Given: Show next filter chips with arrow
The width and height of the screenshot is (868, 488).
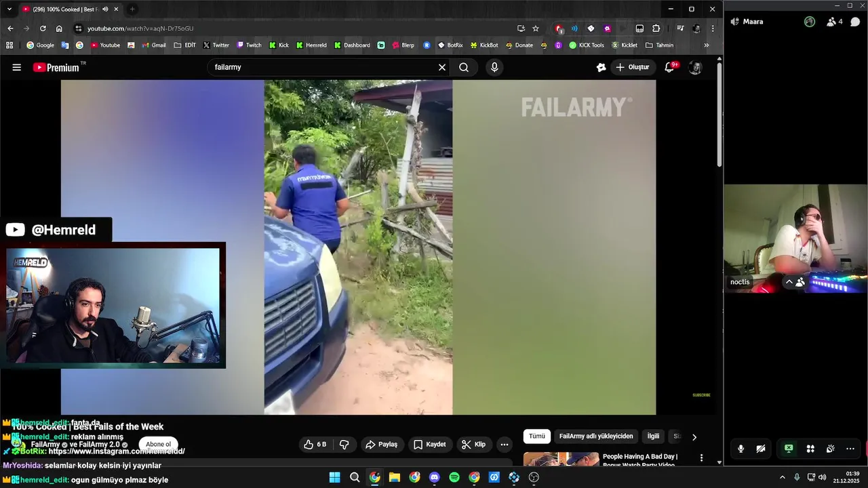Looking at the screenshot, I should (694, 437).
